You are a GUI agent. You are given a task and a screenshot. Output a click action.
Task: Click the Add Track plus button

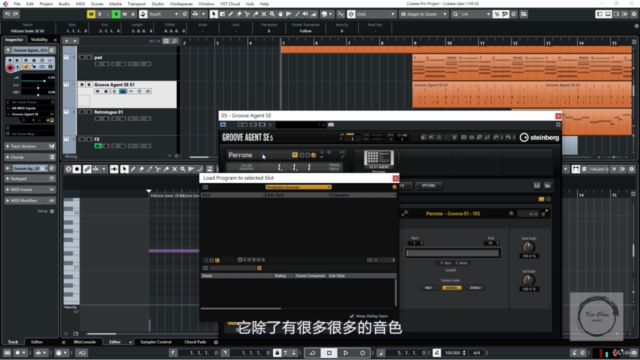pos(67,41)
